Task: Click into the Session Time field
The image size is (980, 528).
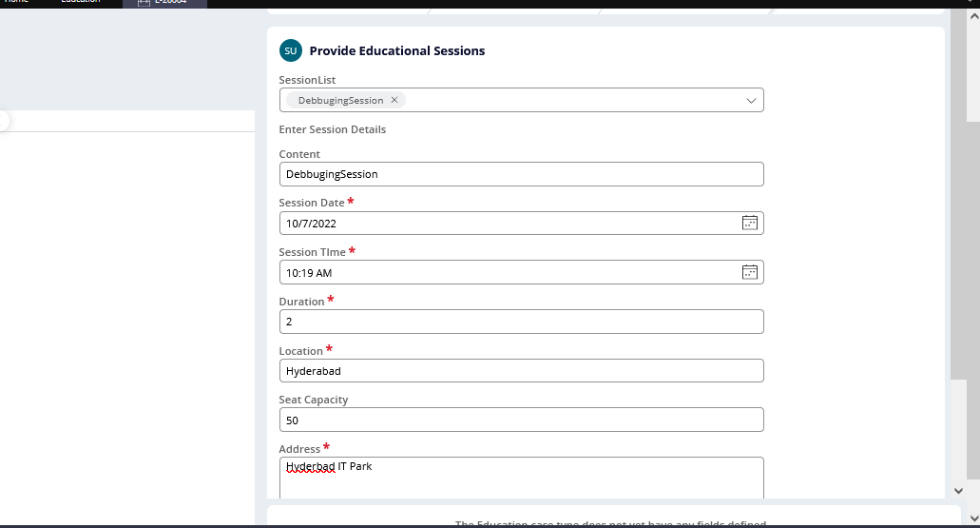Action: coord(521,273)
